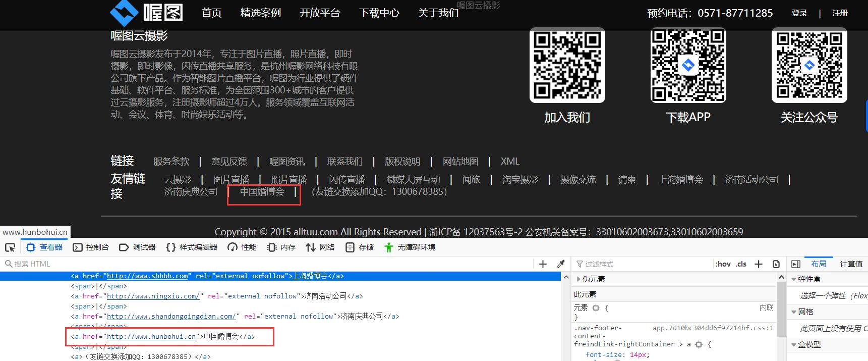Click the add new CSS rule plus icon
The image size is (868, 361).
[x=758, y=264]
